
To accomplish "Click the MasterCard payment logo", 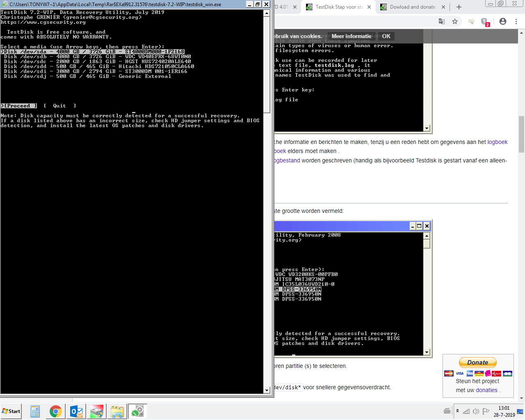I will click(x=449, y=373).
